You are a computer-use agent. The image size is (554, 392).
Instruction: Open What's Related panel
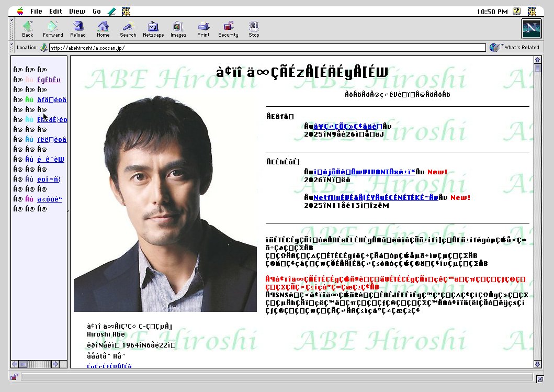click(514, 48)
